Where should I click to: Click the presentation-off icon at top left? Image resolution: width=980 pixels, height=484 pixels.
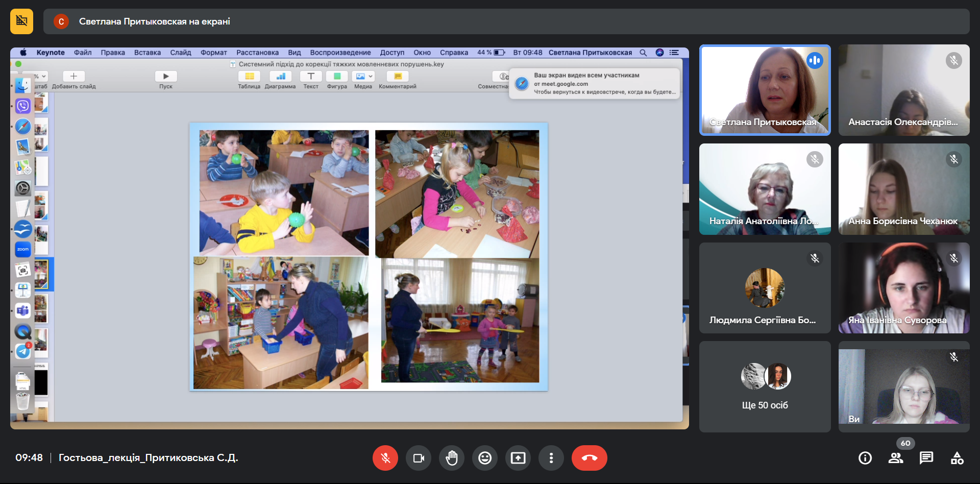(x=21, y=21)
